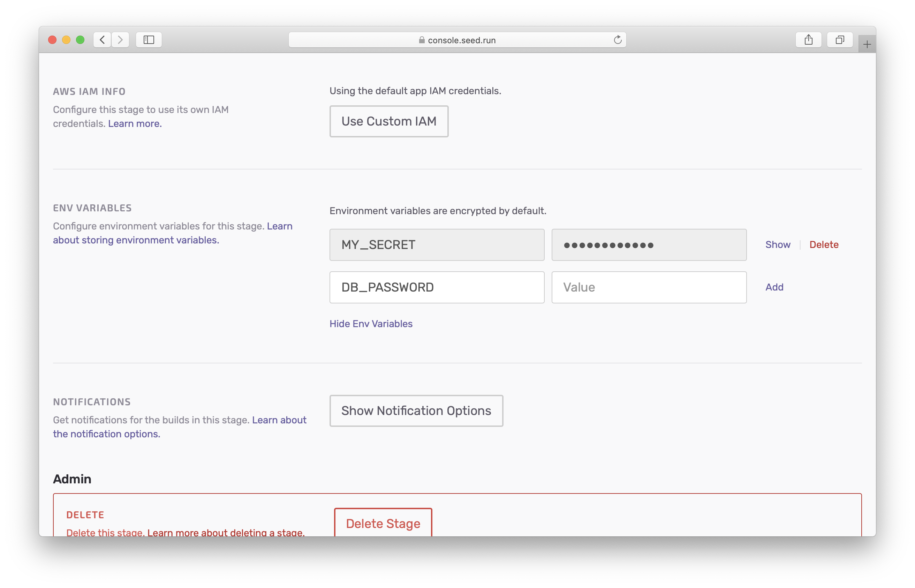Delete the MY_SECRET environment variable
The height and width of the screenshot is (588, 915).
(x=824, y=245)
